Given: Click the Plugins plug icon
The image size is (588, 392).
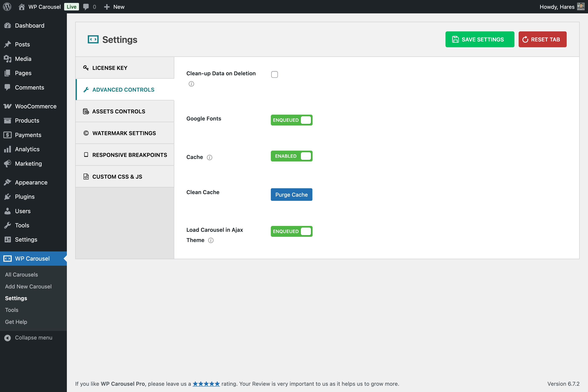Looking at the screenshot, I should (8, 197).
